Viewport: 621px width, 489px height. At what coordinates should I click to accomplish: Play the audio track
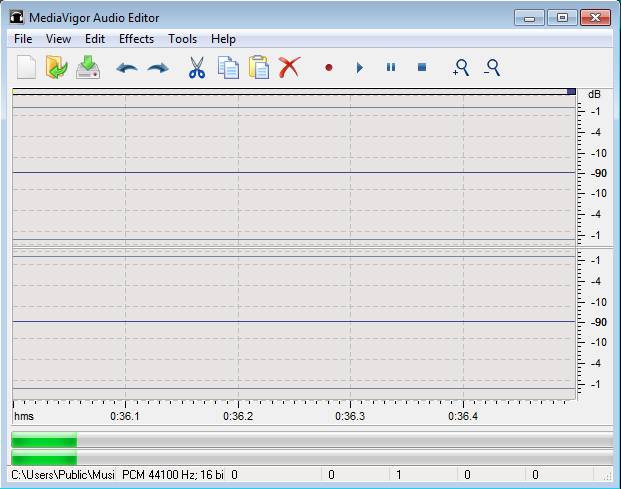pyautogui.click(x=360, y=68)
